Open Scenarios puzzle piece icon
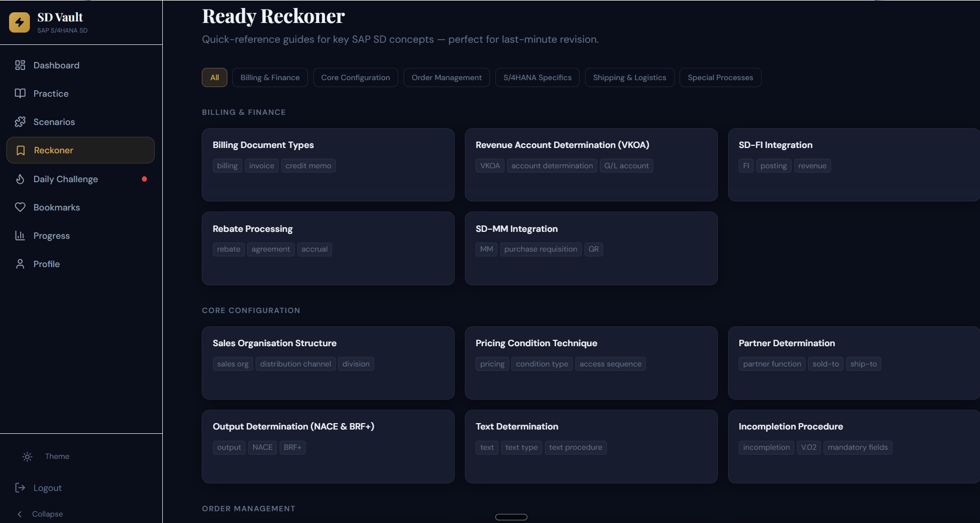The width and height of the screenshot is (980, 523). (20, 122)
